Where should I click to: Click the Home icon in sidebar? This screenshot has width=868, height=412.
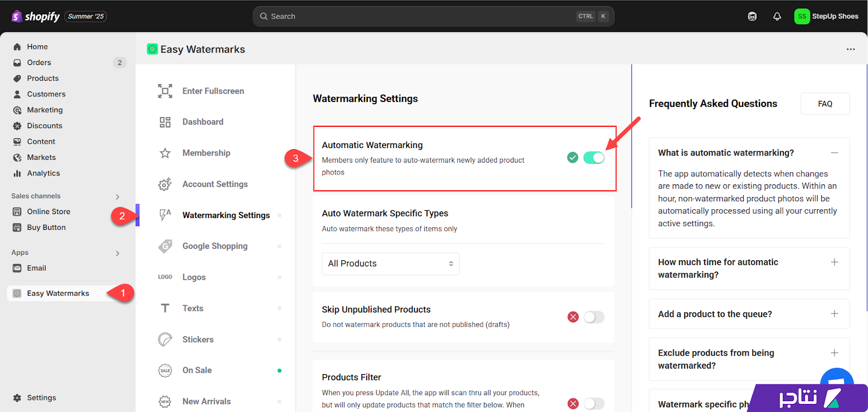coord(17,47)
